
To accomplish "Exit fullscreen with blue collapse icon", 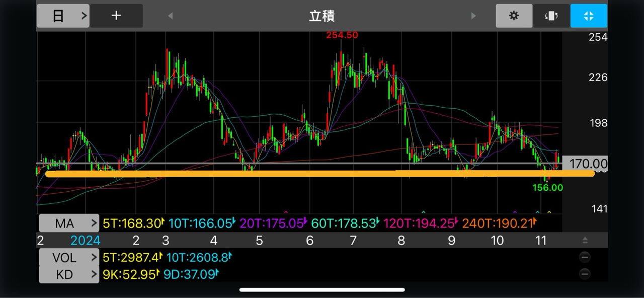I will (589, 16).
